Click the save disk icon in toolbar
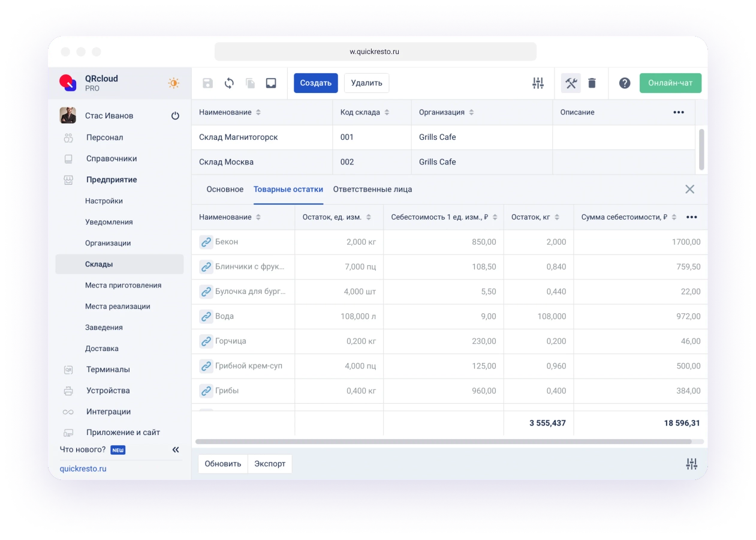Viewport: 756px width, 540px height. (207, 83)
